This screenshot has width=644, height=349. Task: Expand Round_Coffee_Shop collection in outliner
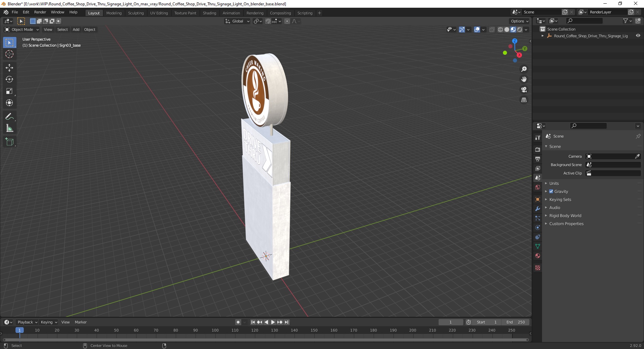(543, 36)
